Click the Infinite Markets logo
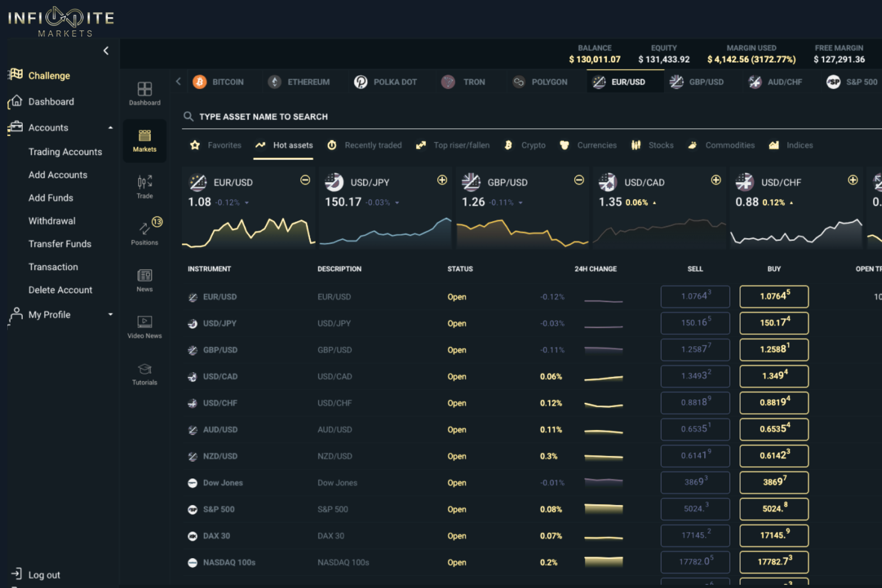 click(61, 22)
